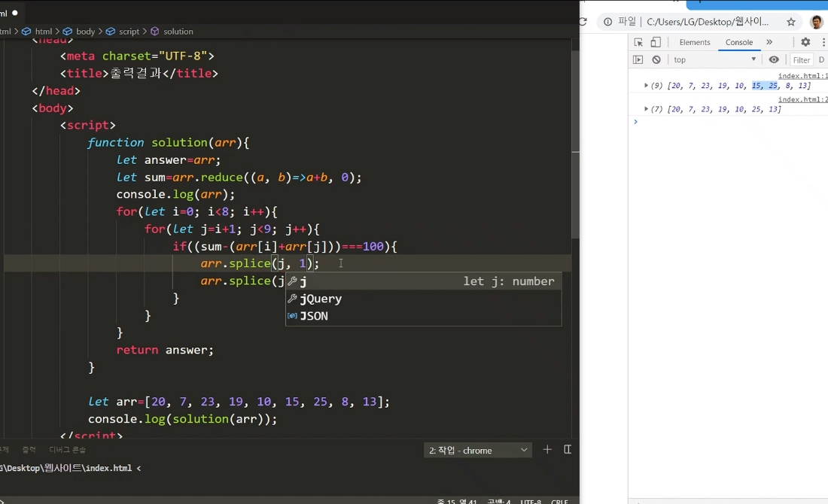Click the wrench icon beside jQuery suggestion
This screenshot has width=828, height=504.
[292, 299]
